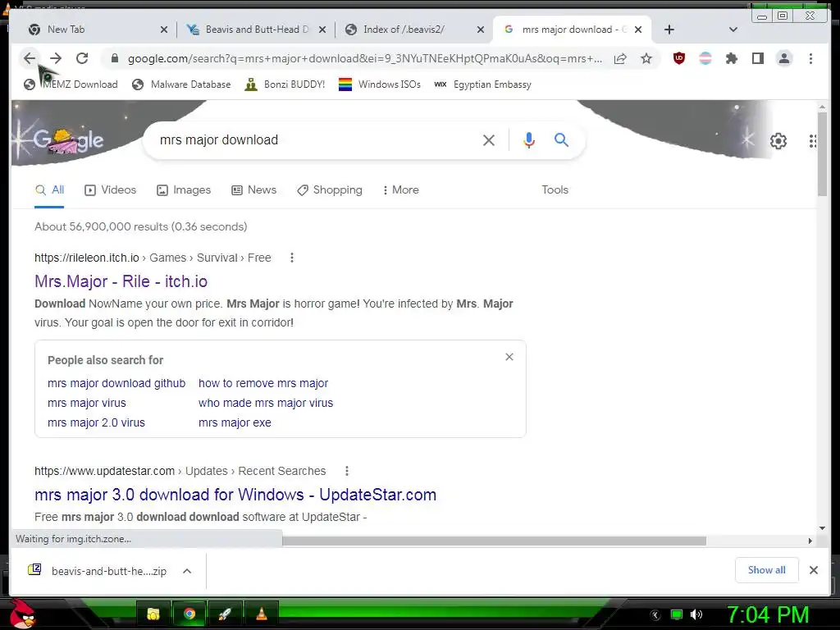Click the address bar URL

click(x=364, y=58)
